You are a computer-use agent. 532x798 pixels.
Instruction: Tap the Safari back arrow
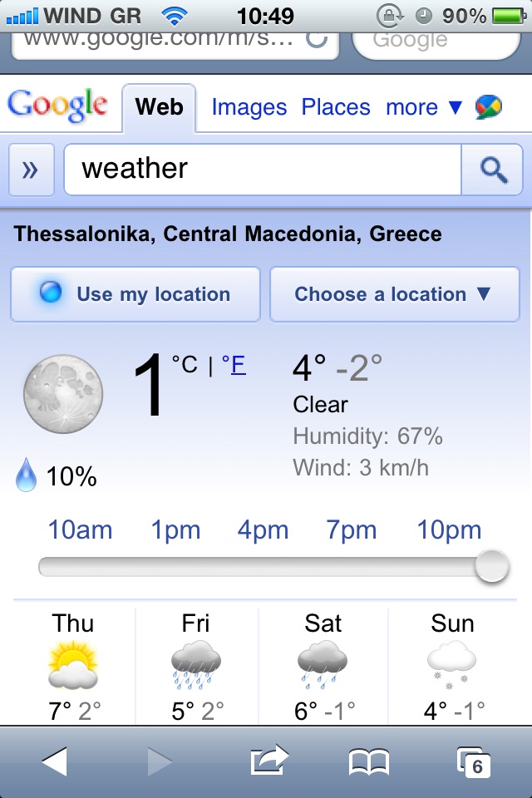(54, 761)
